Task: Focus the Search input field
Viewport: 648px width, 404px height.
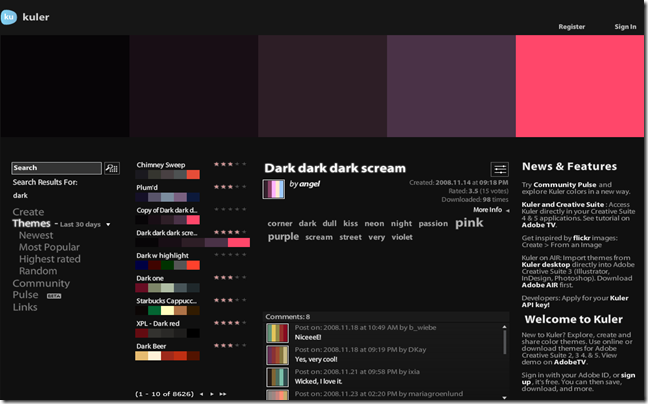Action: (x=57, y=168)
